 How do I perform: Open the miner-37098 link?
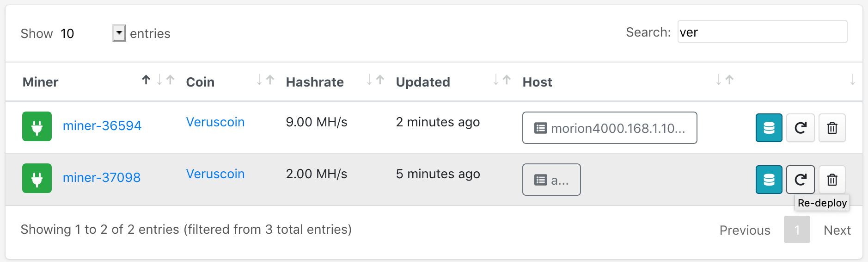pos(102,177)
